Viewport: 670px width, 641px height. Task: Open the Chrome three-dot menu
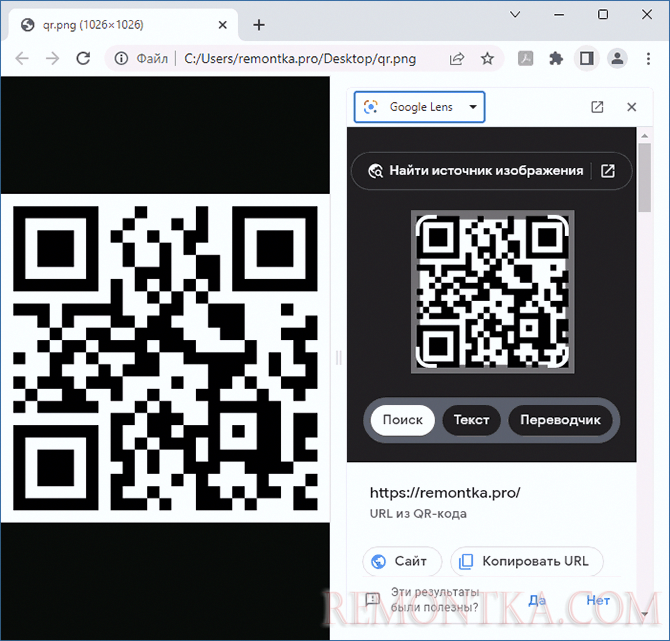[x=648, y=58]
